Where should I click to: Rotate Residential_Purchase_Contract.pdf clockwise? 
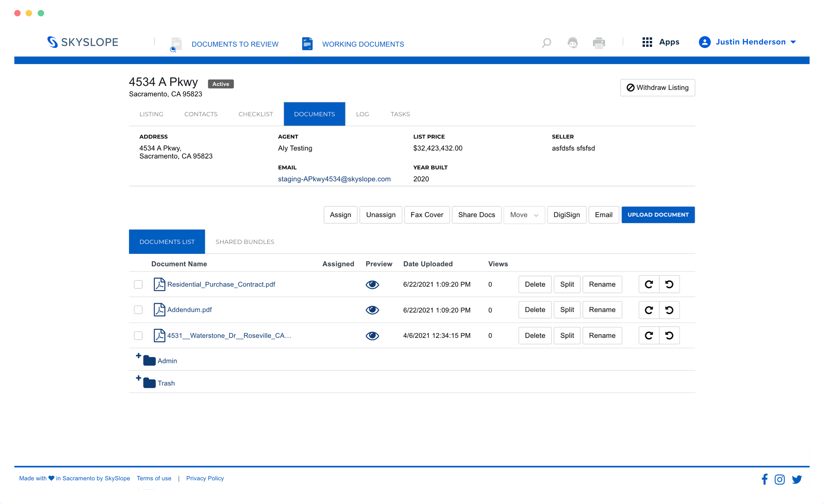[649, 284]
